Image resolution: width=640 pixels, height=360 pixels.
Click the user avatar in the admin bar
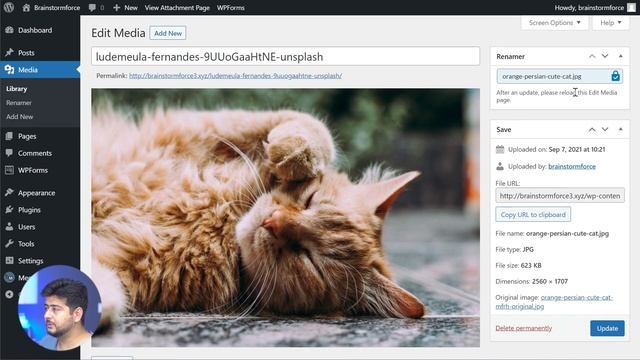point(631,7)
